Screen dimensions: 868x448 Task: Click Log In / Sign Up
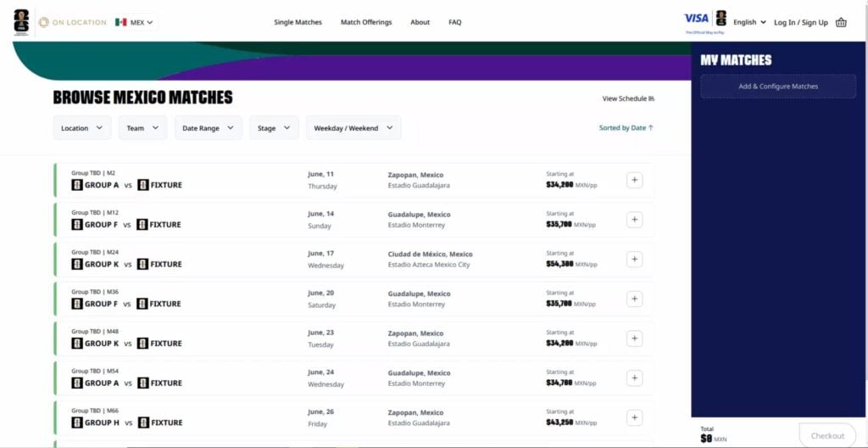coord(800,22)
